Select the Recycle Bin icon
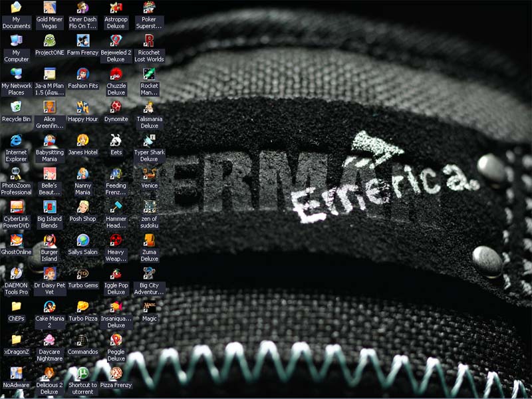This screenshot has height=399, width=532. coord(16,107)
